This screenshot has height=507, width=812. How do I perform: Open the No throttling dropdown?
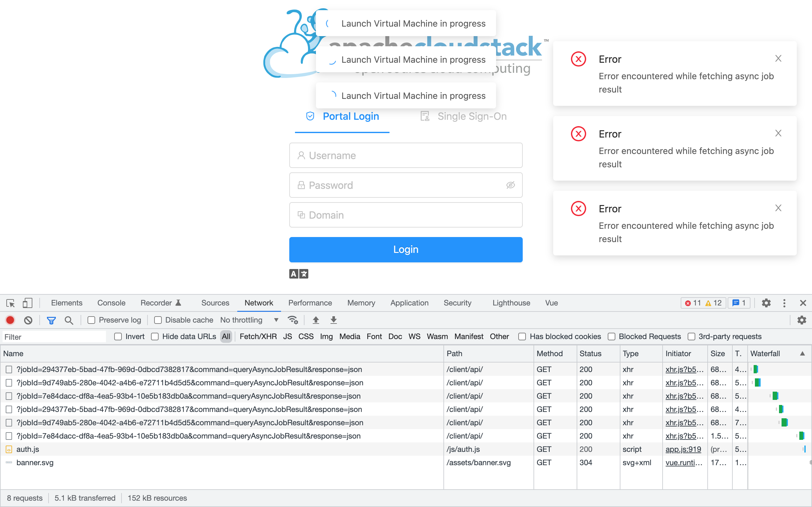(249, 320)
